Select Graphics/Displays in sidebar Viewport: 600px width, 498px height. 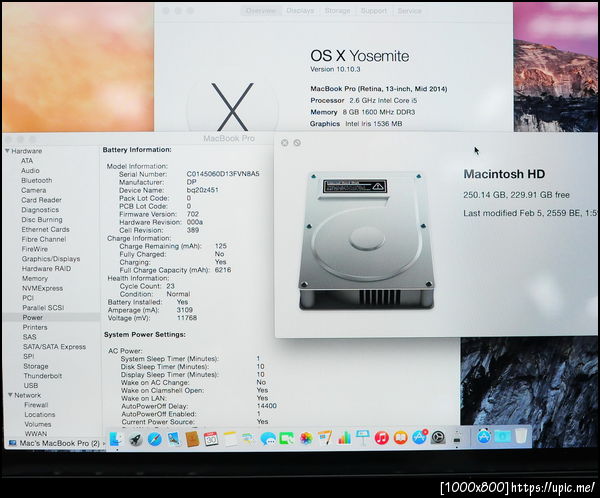point(51,259)
